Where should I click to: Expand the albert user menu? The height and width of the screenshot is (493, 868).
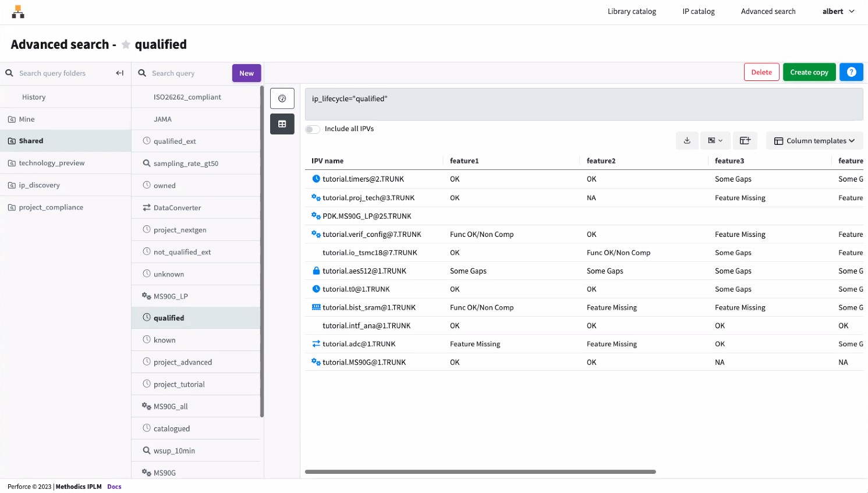tap(838, 12)
